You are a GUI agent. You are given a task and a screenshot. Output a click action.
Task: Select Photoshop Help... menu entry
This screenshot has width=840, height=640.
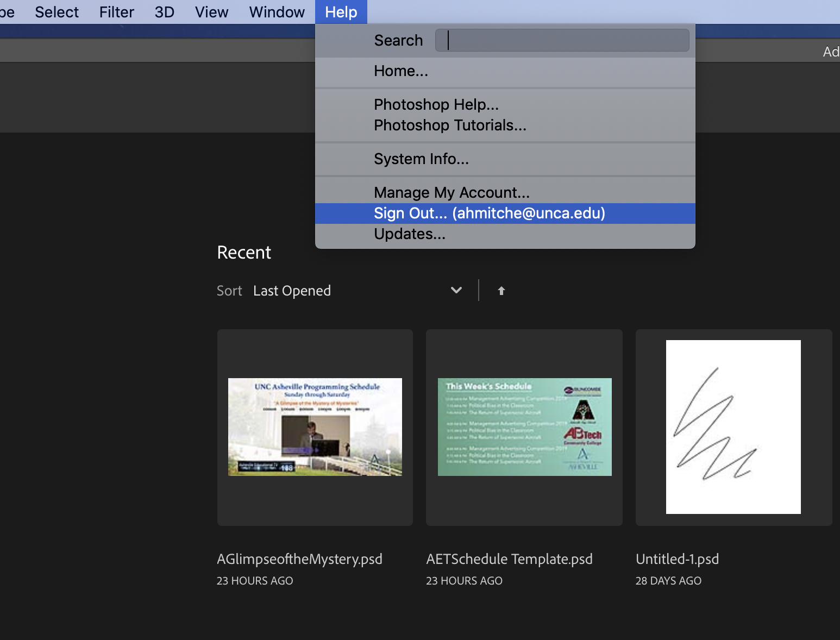[x=436, y=104]
